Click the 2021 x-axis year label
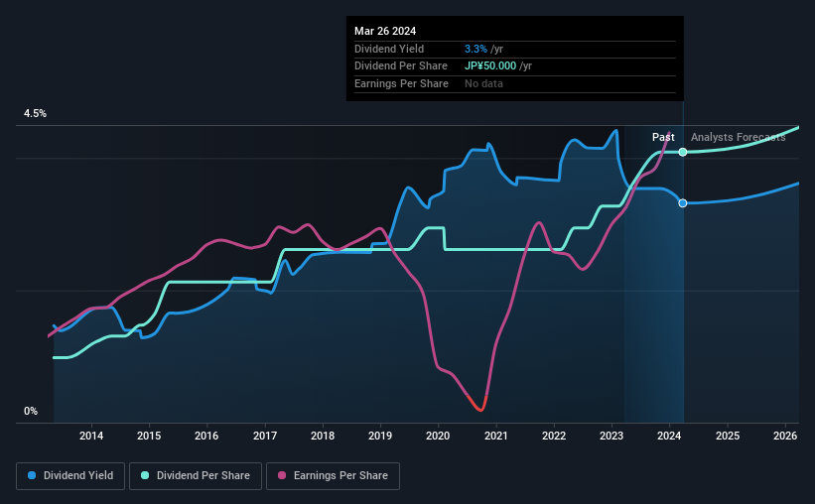815x504 pixels. pos(496,436)
